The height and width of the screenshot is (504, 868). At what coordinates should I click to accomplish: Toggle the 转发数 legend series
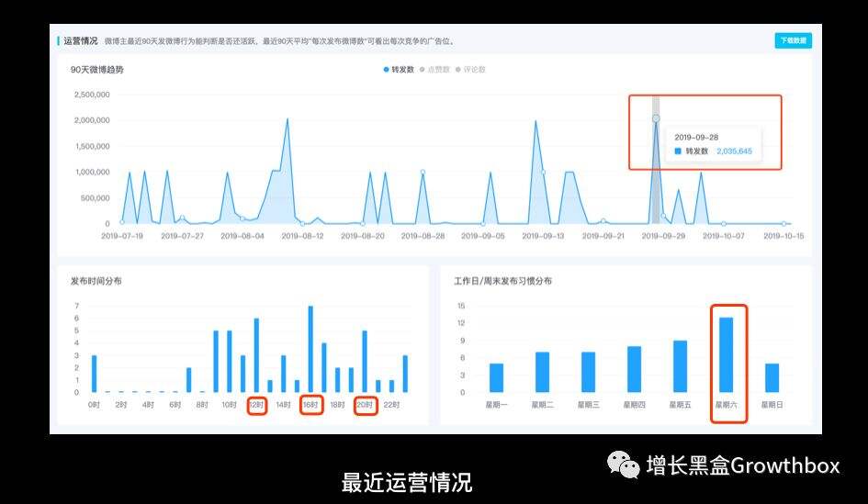[x=400, y=70]
